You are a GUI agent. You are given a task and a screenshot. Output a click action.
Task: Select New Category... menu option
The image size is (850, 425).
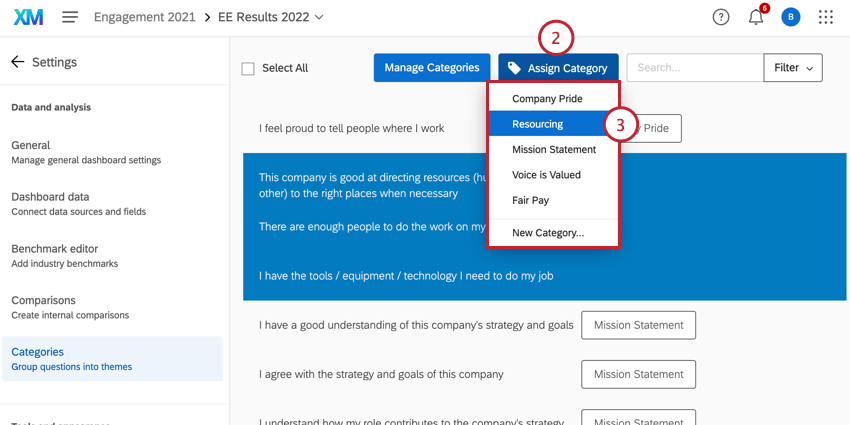(548, 233)
